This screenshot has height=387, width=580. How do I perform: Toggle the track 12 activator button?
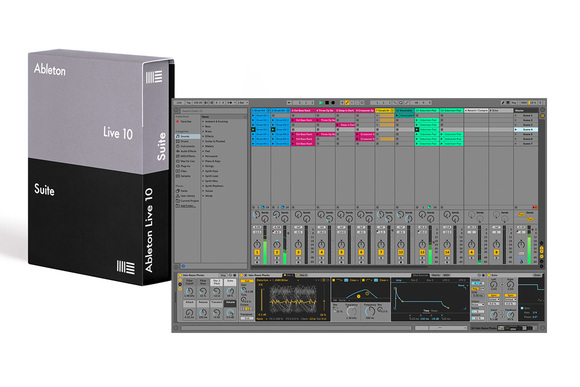point(401,252)
